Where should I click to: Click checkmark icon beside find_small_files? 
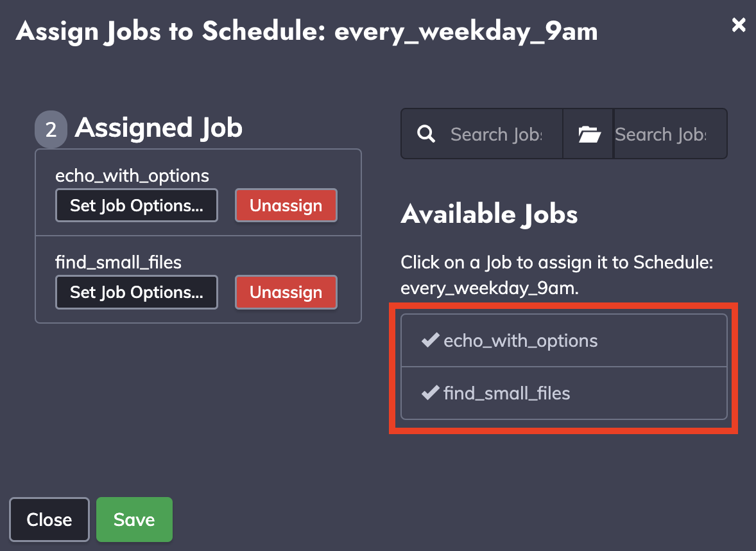(x=430, y=393)
